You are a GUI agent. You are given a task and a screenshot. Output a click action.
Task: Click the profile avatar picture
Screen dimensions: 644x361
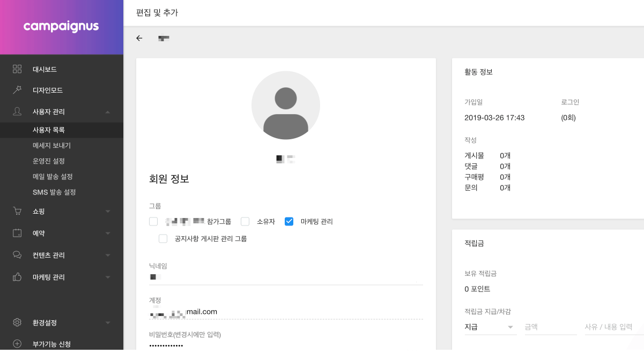[x=286, y=105]
